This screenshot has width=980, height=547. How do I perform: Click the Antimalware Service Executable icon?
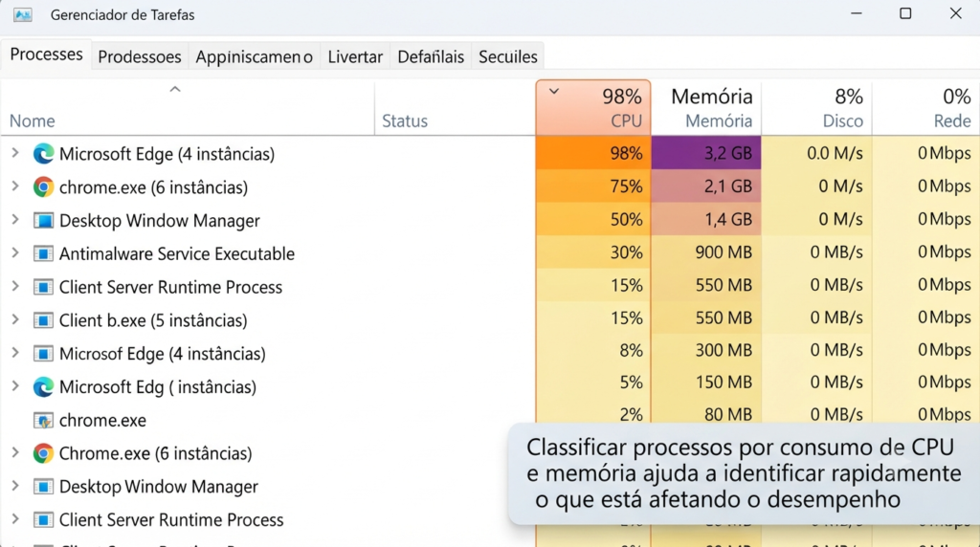(43, 253)
